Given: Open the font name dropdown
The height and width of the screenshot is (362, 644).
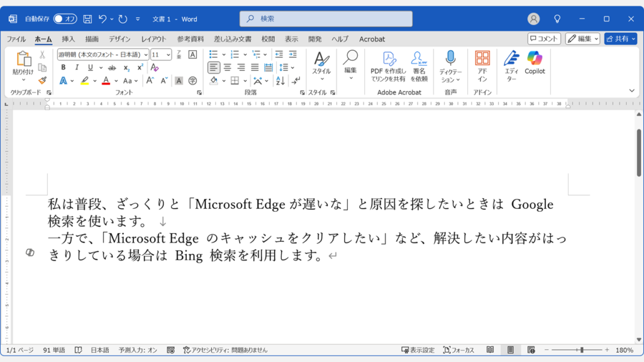Looking at the screenshot, I should 145,55.
